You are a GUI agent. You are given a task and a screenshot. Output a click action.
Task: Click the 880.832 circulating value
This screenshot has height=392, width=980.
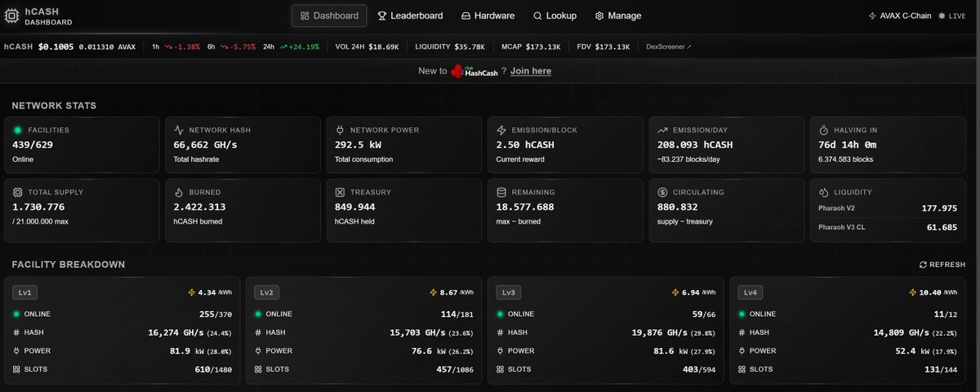(677, 207)
